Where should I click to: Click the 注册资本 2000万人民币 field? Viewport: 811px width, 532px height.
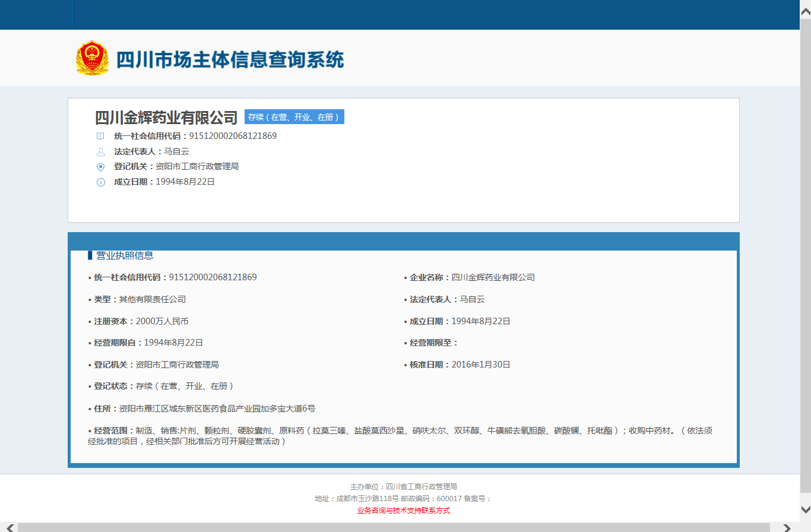click(141, 321)
